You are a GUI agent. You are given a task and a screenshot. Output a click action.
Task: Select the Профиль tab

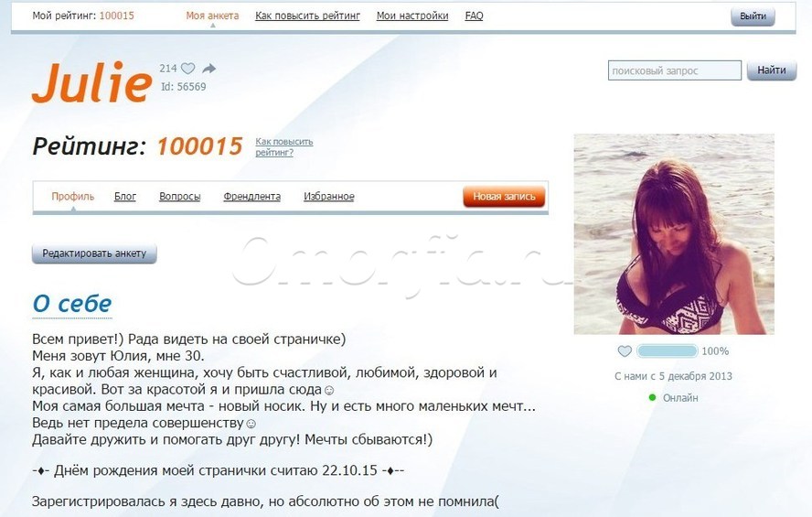[x=73, y=197]
